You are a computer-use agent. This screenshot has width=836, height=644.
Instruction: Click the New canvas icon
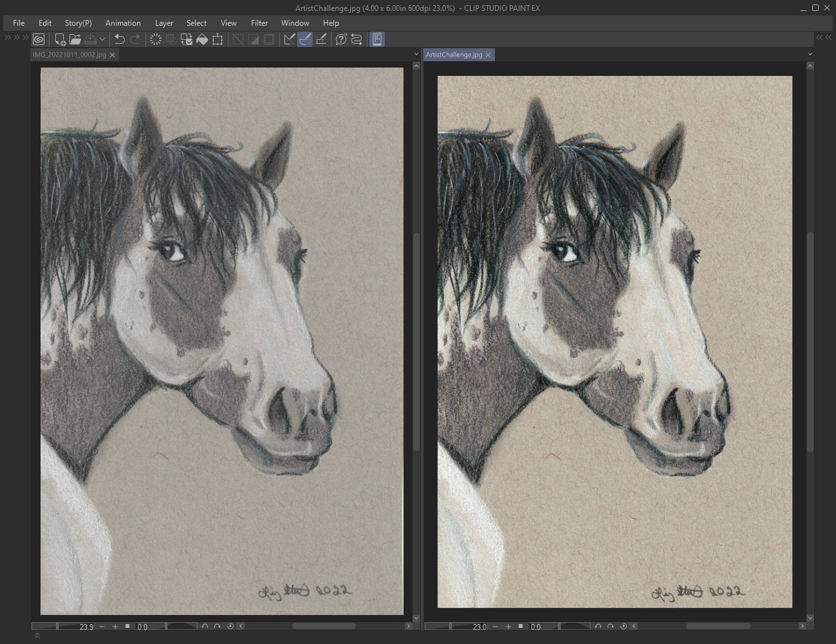[60, 39]
